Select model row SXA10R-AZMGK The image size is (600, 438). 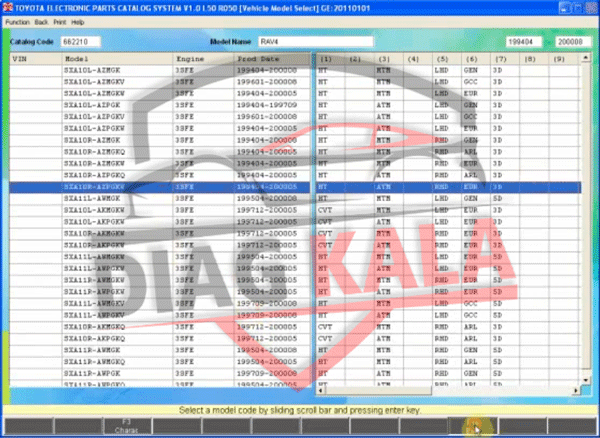coord(295,140)
